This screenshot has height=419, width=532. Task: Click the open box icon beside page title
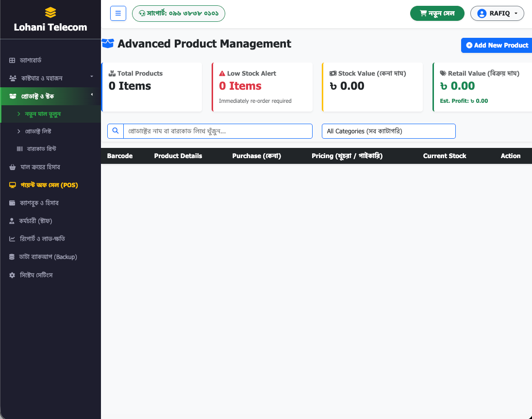108,43
